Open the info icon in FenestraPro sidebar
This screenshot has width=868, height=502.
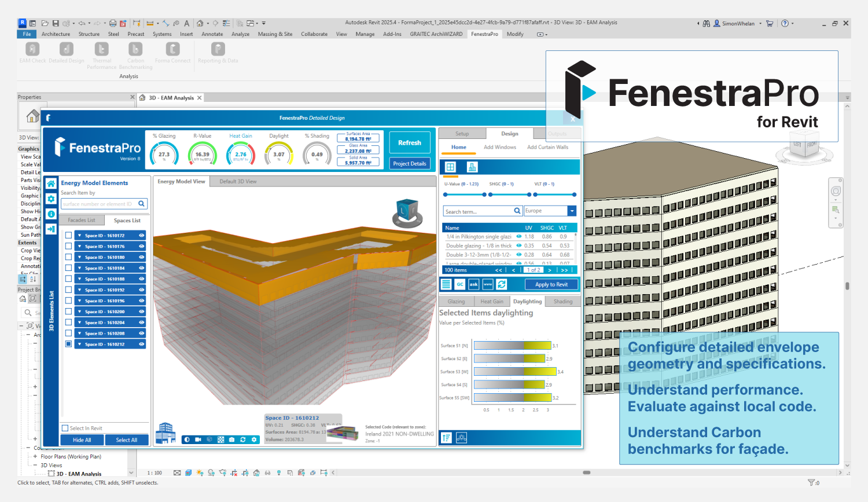coord(51,214)
